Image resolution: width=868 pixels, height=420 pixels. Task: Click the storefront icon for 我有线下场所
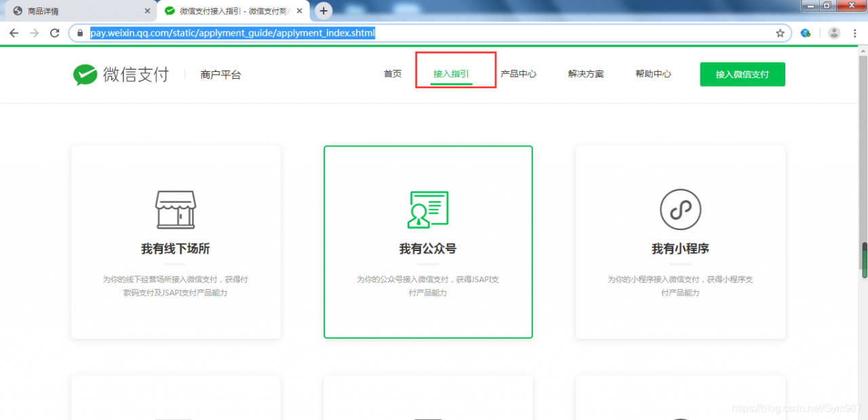pos(176,209)
